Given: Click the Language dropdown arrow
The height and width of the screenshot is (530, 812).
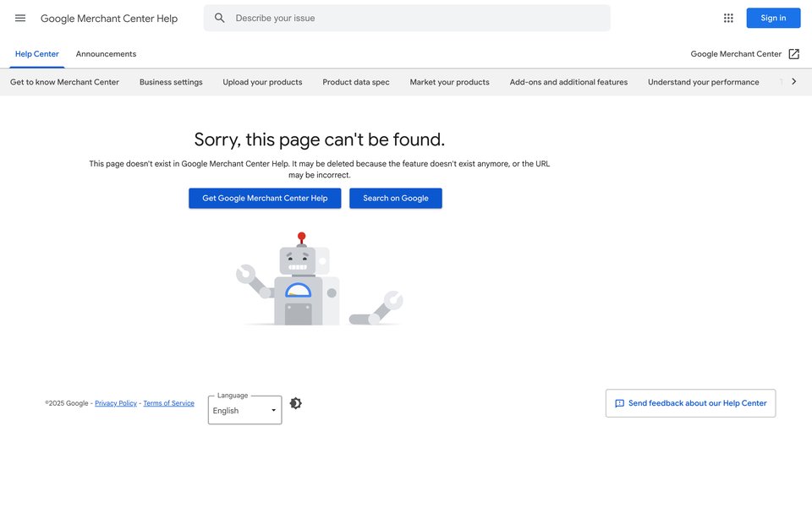Looking at the screenshot, I should click(x=273, y=411).
